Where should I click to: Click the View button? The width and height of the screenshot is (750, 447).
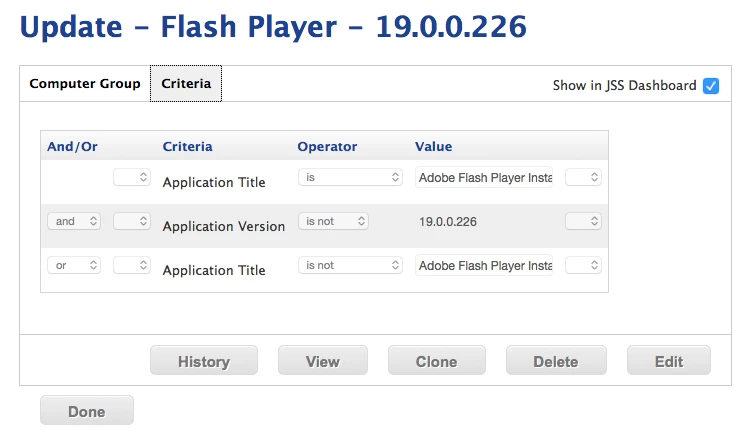pos(323,360)
